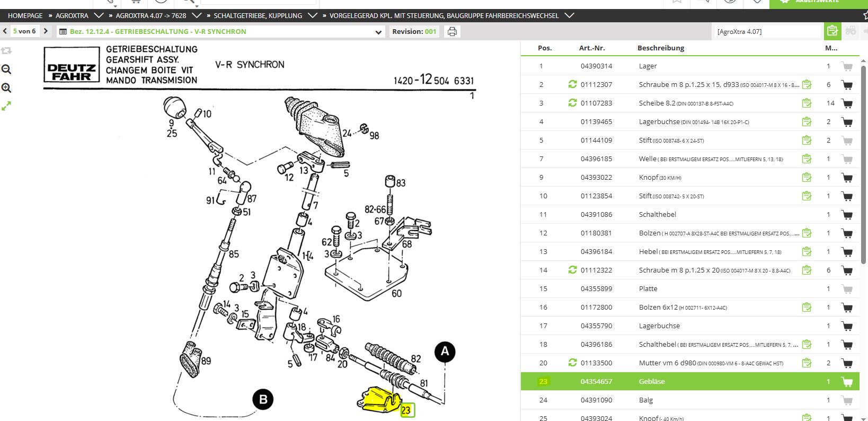Zoom in on the parts diagram
Viewport: 868px width, 421px height.
pos(6,88)
